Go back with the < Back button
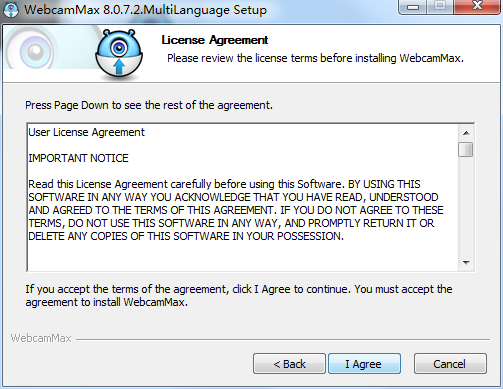Image resolution: width=503 pixels, height=389 pixels. [x=289, y=364]
